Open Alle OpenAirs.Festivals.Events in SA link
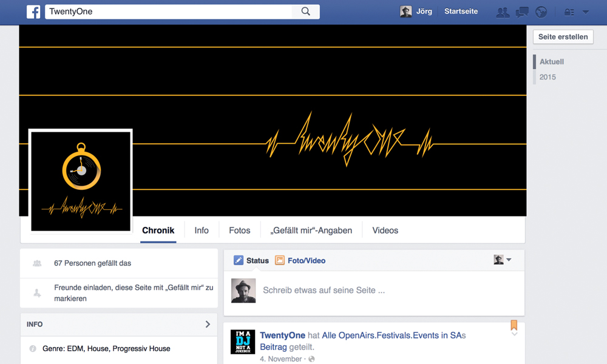This screenshot has width=607, height=364. 391,335
